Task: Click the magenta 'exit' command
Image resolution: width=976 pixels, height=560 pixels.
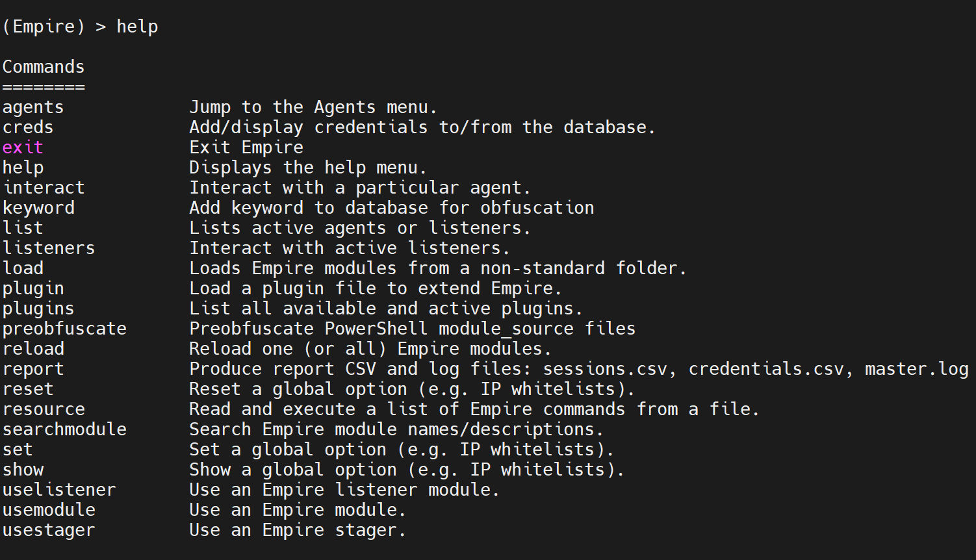Action: tap(23, 147)
